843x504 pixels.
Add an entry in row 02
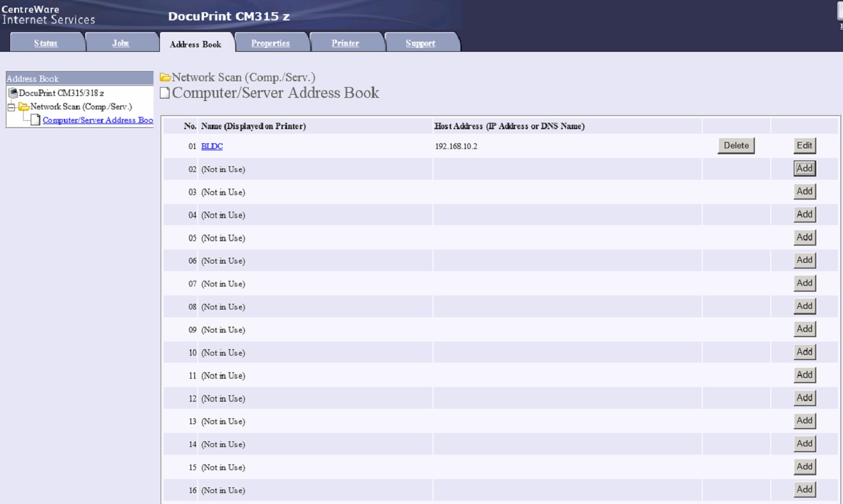coord(805,168)
